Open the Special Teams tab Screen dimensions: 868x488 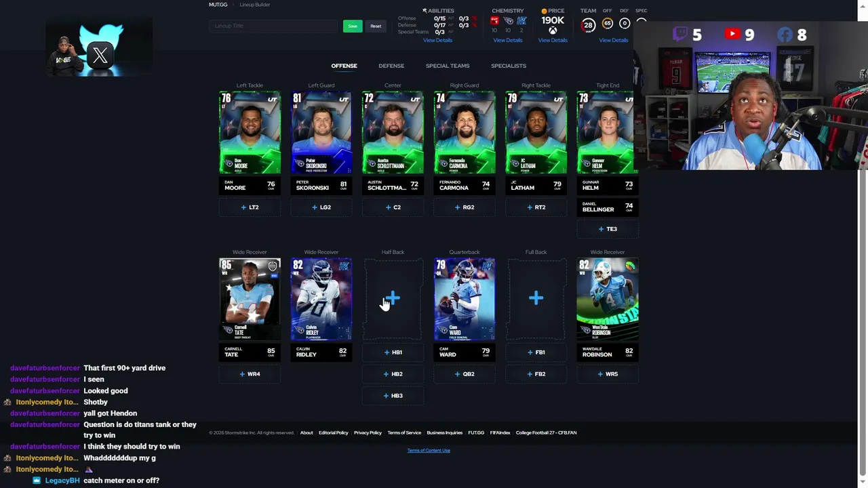tap(448, 66)
